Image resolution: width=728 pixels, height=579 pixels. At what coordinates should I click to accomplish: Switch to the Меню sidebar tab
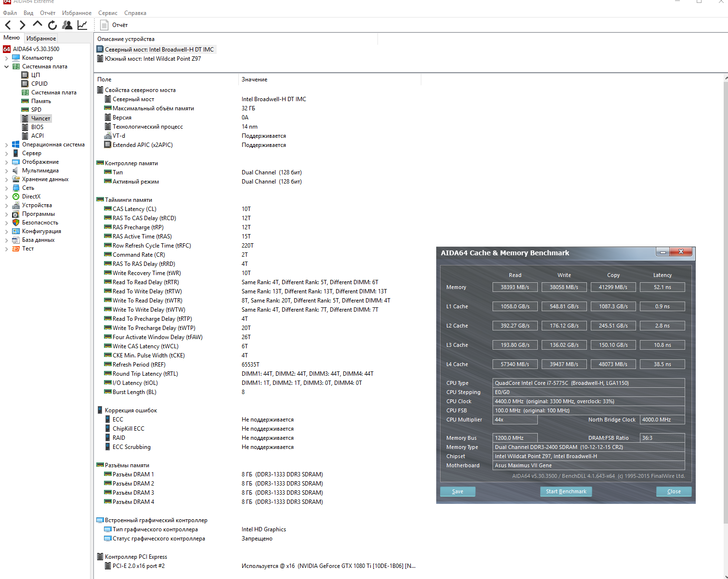[12, 38]
